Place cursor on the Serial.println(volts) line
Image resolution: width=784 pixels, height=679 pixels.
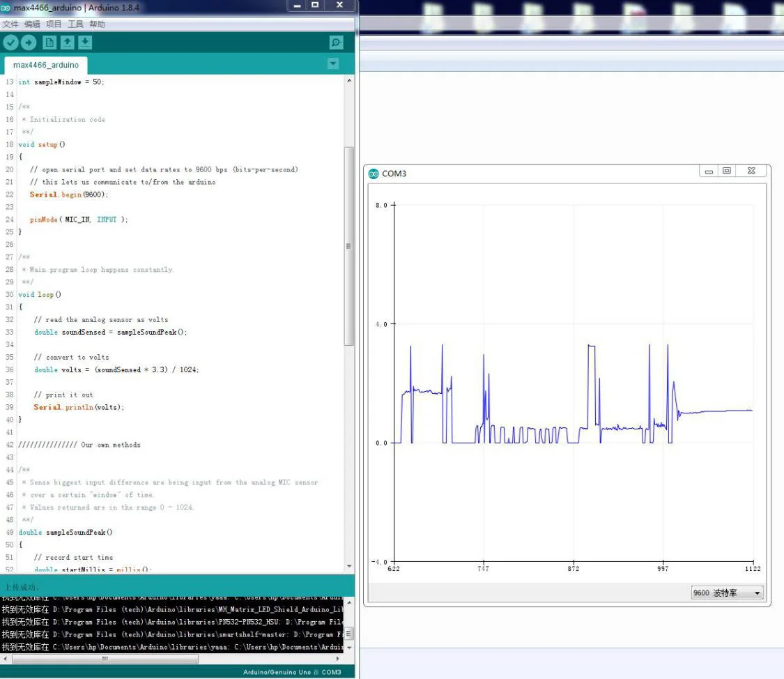[x=79, y=407]
